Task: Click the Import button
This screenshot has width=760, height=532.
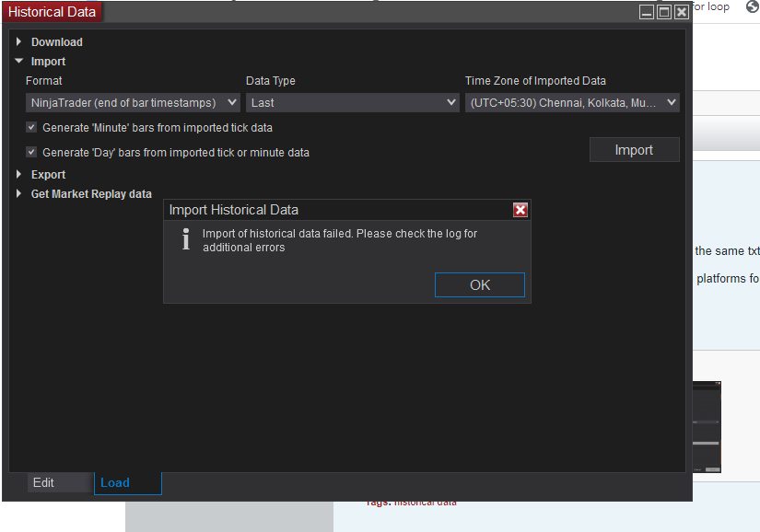Action: [x=634, y=150]
